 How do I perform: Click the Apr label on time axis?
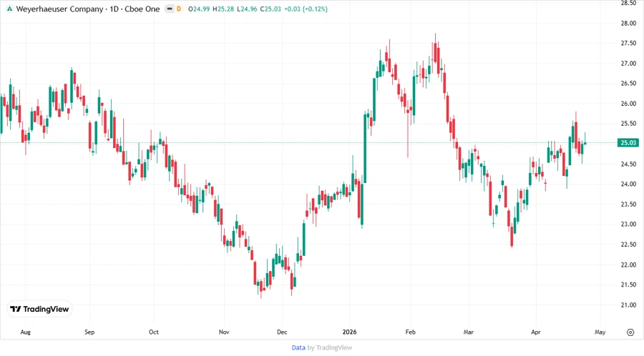pos(536,332)
